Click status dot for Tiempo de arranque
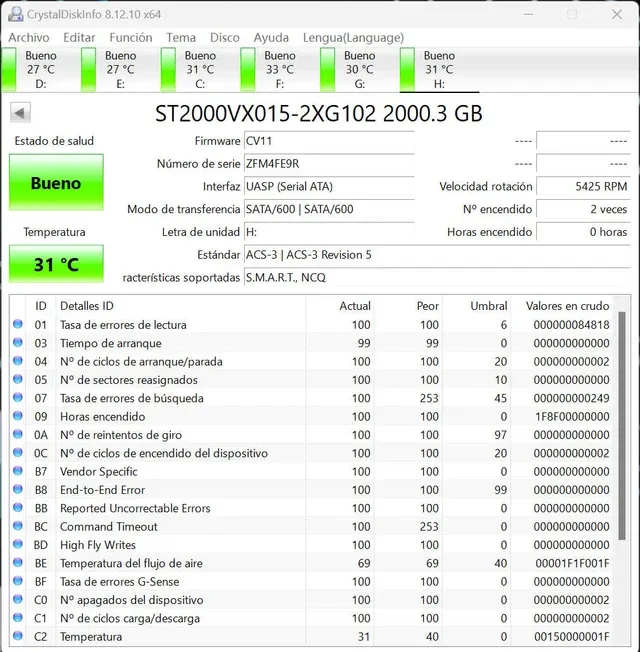Screen dimensions: 640x652 pyautogui.click(x=18, y=342)
